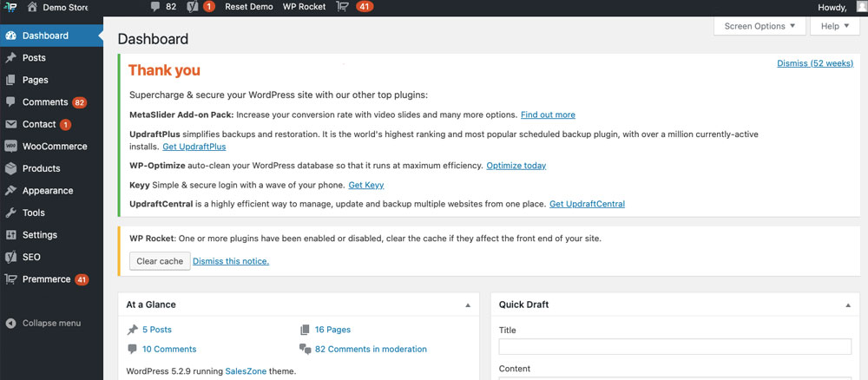Expand Screen Options dropdown
The image size is (868, 380).
[759, 26]
